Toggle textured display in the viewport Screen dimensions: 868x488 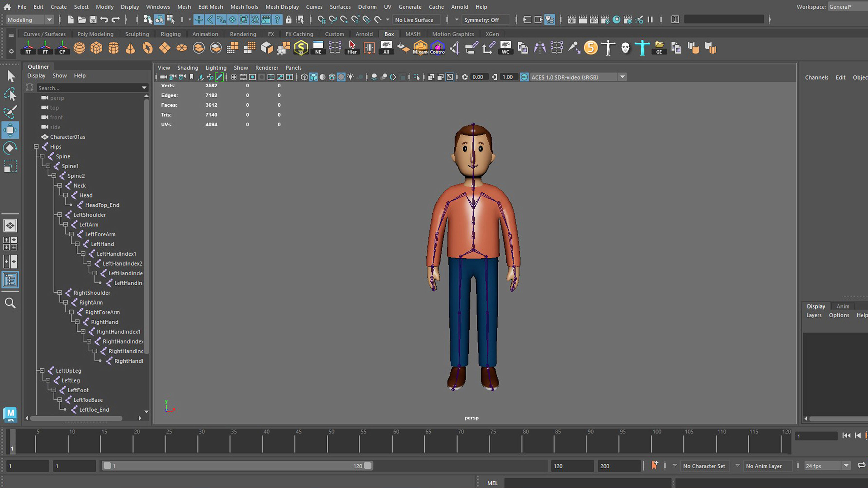coord(341,77)
